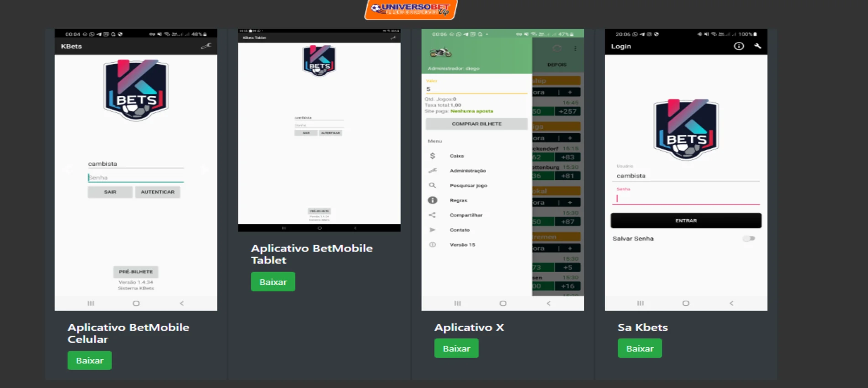The image size is (868, 388).
Task: Click home nav icon in Aplicativo X screenshot
Action: pyautogui.click(x=503, y=303)
